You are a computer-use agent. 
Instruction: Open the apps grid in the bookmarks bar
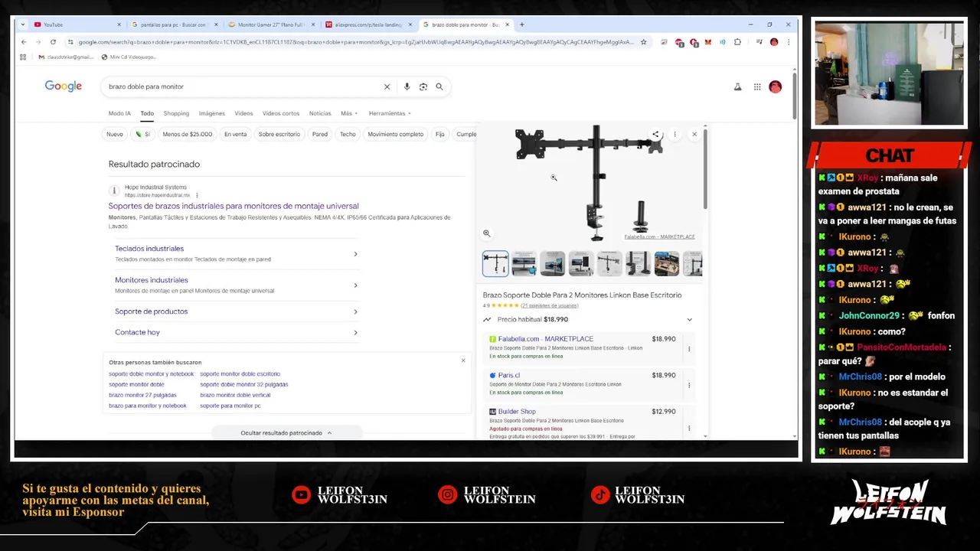point(23,57)
